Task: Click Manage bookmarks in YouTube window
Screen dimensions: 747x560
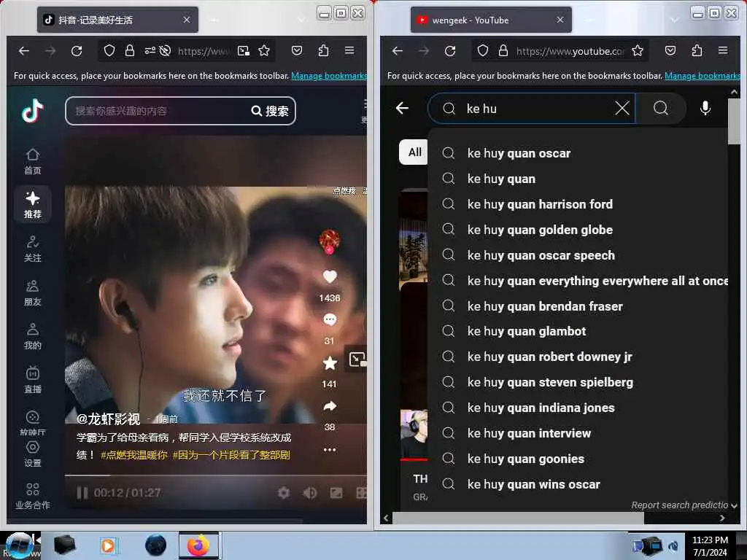Action: [703, 76]
